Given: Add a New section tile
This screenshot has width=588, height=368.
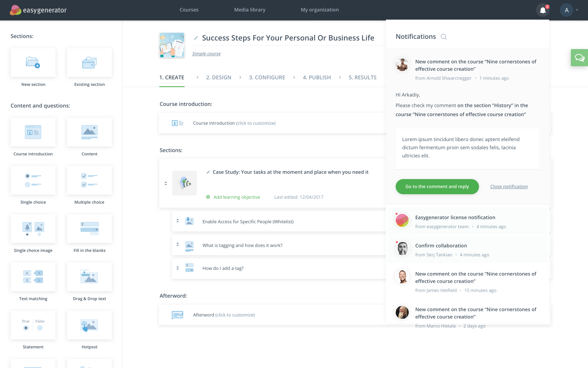Looking at the screenshot, I should [33, 63].
